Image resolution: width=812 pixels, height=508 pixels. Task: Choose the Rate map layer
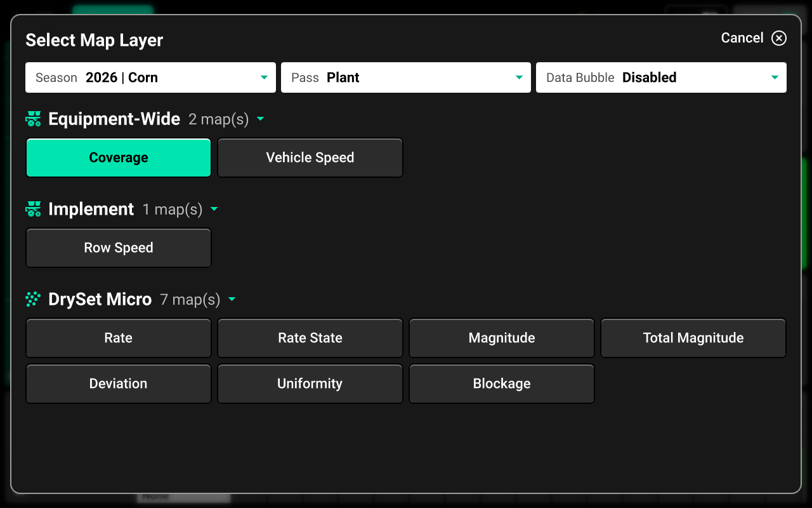pos(119,338)
